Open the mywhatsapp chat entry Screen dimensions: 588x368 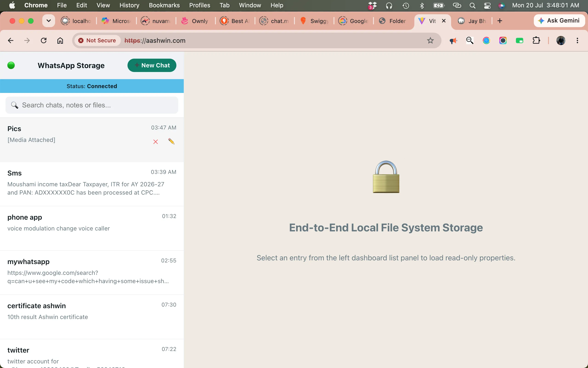pyautogui.click(x=92, y=273)
